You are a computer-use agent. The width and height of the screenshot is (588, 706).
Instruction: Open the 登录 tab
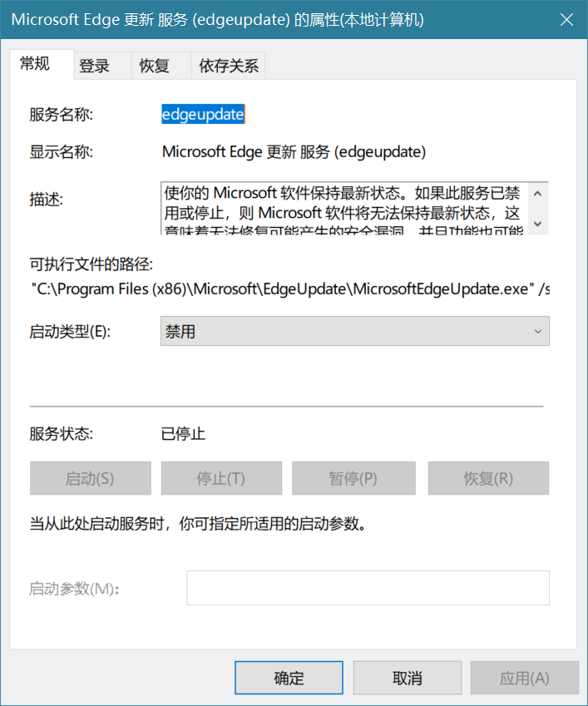point(95,67)
